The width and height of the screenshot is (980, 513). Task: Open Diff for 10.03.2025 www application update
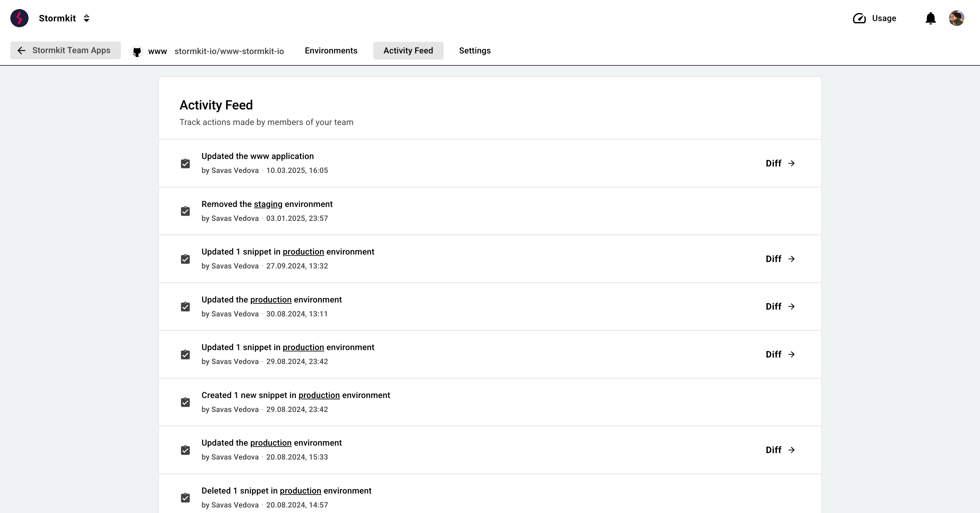point(780,163)
